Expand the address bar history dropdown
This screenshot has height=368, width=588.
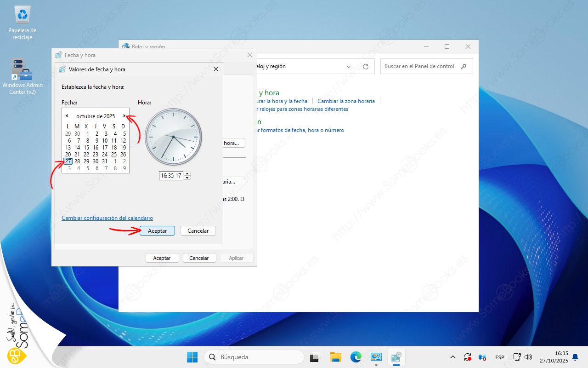click(349, 67)
